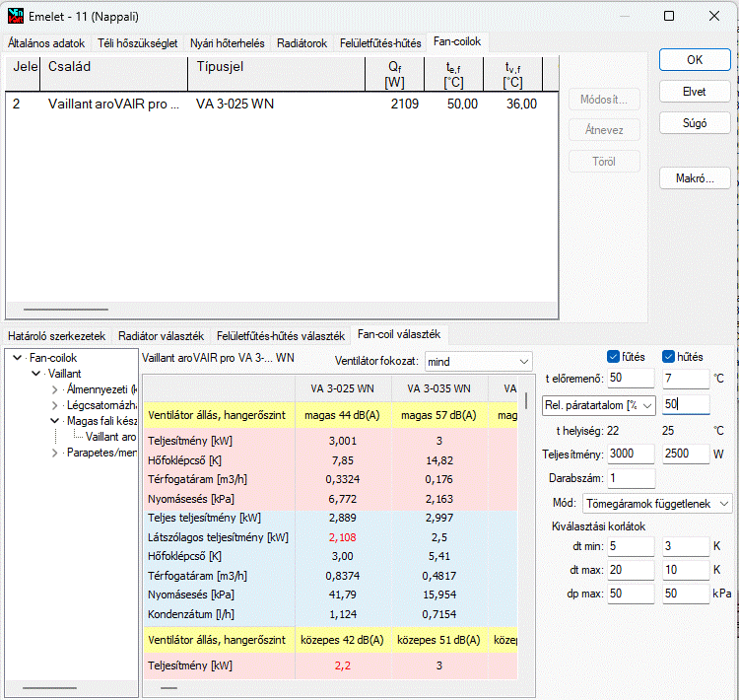Click Teljesítmény heating field 3000
This screenshot has height=700, width=739.
(631, 454)
